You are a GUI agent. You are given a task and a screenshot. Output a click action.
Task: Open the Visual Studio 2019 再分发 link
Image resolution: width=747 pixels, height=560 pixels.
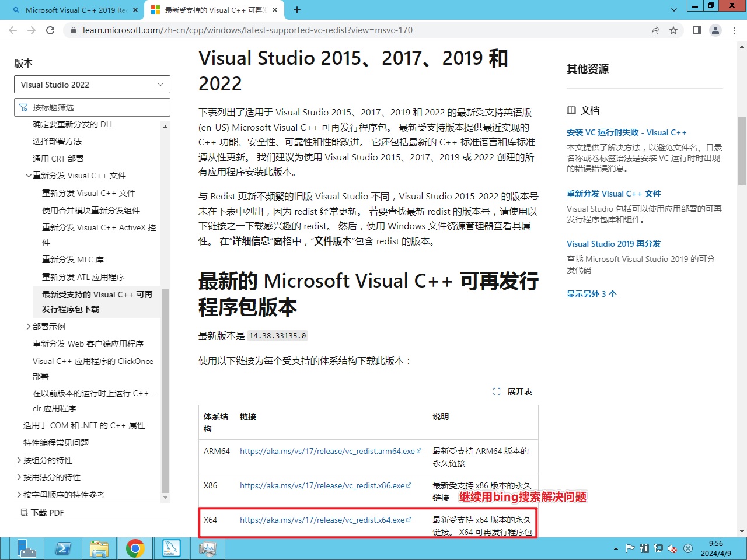pos(613,244)
